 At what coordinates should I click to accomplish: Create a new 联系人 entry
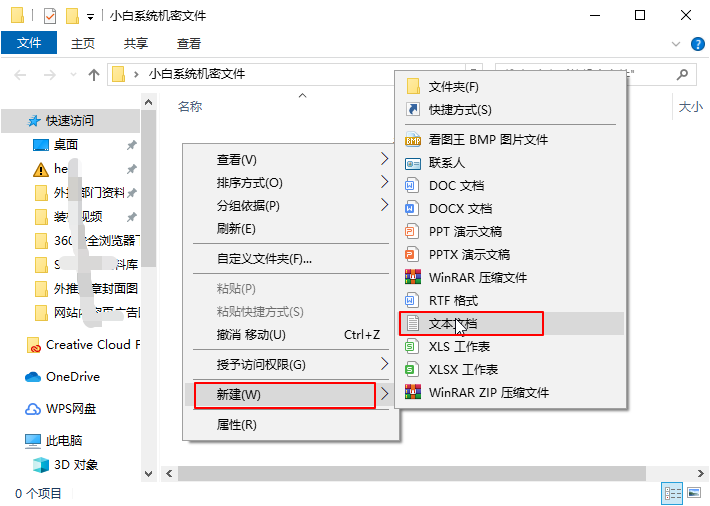click(x=511, y=163)
